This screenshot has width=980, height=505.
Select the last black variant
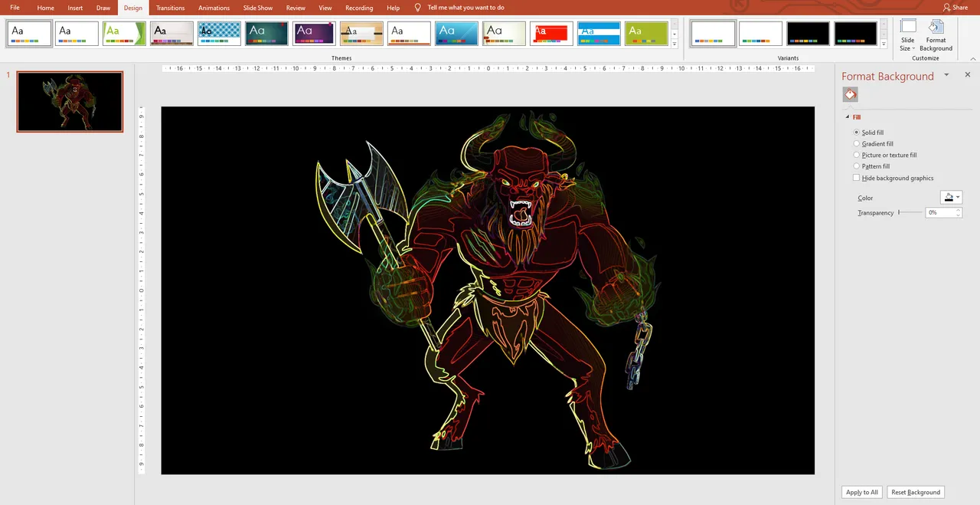tap(855, 33)
